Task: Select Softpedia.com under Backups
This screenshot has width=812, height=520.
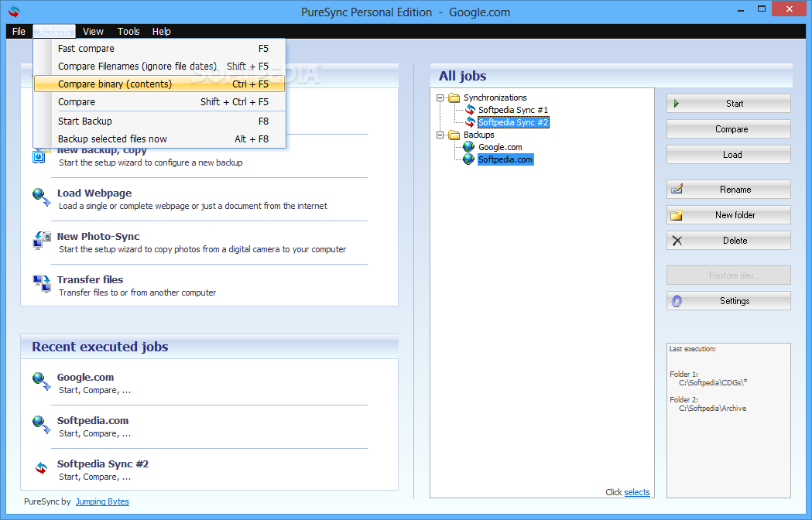Action: tap(505, 159)
